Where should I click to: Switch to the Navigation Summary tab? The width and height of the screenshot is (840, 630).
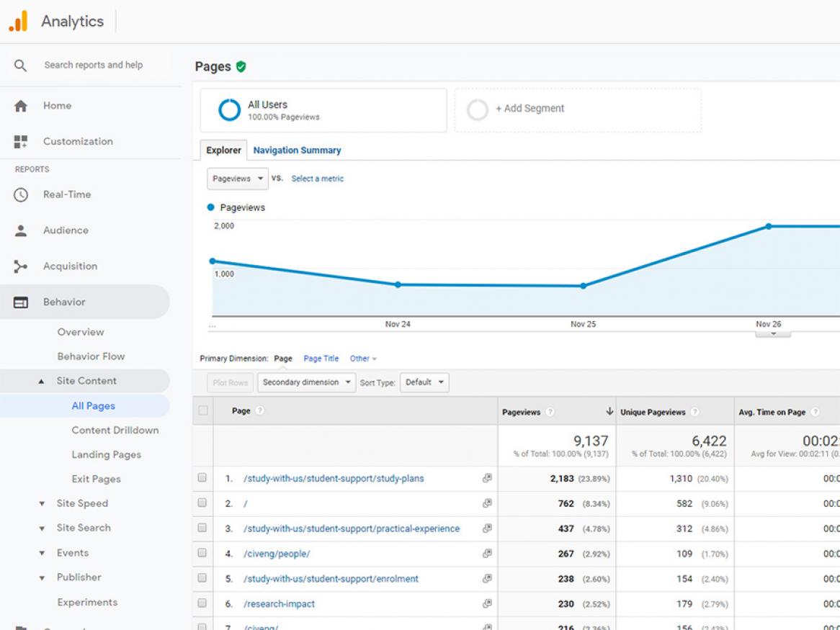click(297, 150)
